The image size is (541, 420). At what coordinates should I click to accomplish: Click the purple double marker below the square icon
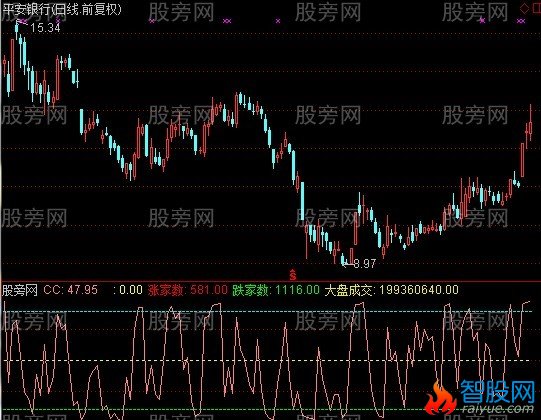521,21
